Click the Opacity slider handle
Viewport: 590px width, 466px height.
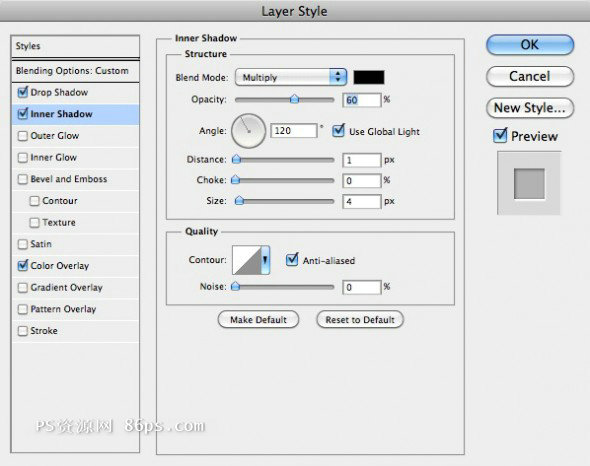pos(295,99)
